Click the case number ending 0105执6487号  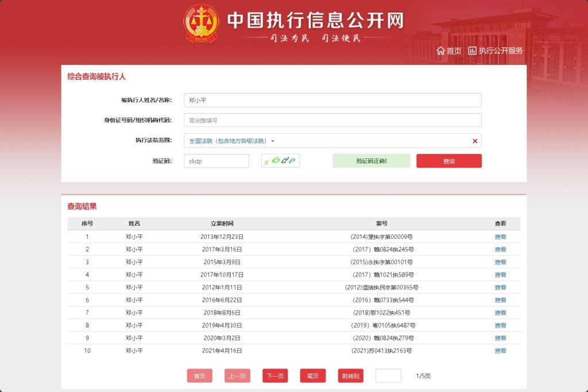tap(383, 325)
